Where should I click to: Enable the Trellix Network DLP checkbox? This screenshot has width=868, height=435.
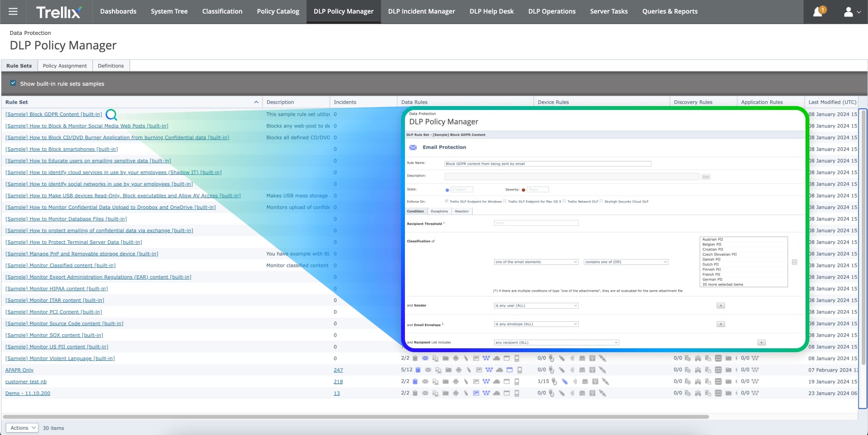[564, 201]
